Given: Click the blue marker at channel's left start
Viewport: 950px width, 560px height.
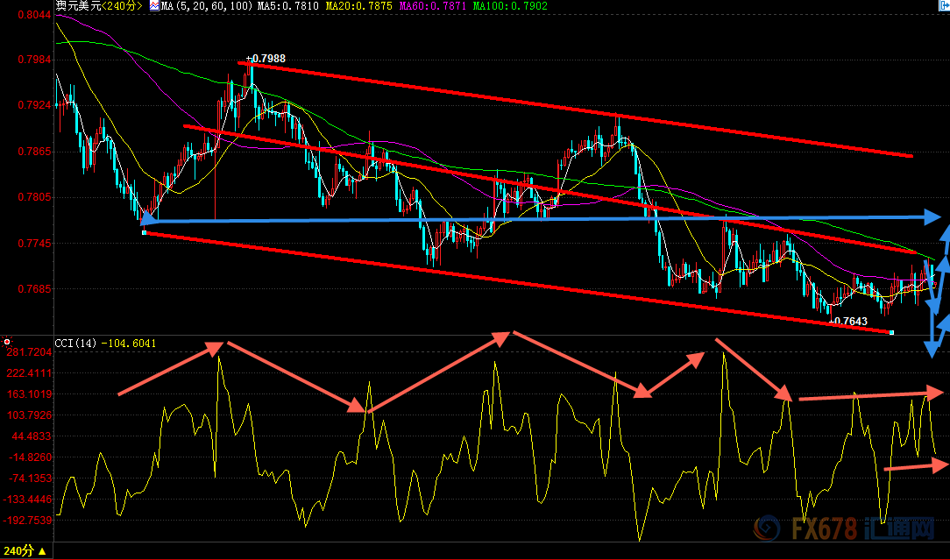Looking at the screenshot, I should (x=145, y=232).
